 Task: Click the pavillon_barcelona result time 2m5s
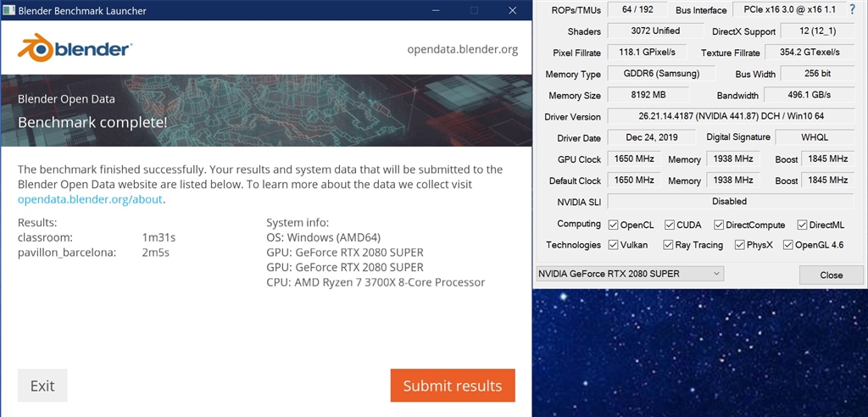(156, 253)
